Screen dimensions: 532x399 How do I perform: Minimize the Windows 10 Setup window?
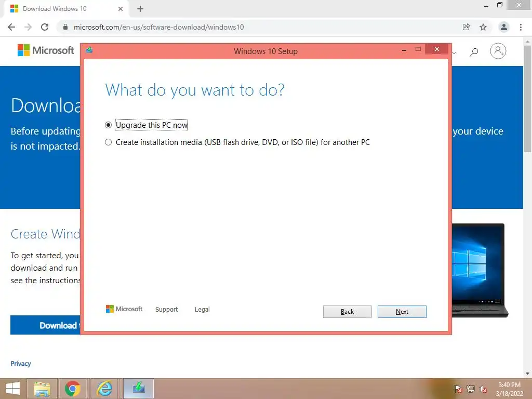click(404, 50)
